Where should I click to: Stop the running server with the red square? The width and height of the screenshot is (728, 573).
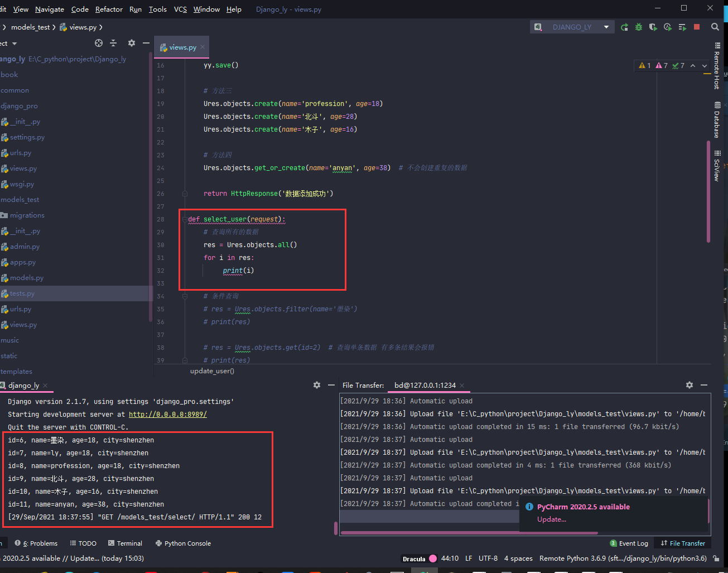[x=697, y=27]
